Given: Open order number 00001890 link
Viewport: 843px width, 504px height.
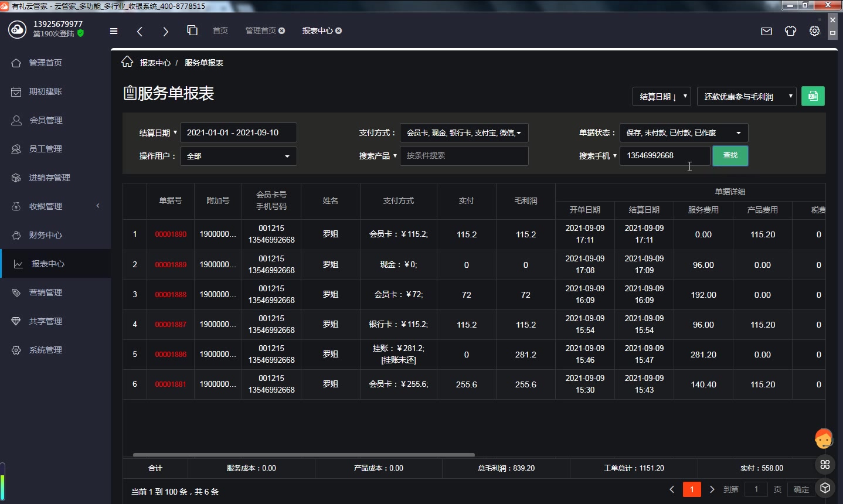Looking at the screenshot, I should click(171, 234).
